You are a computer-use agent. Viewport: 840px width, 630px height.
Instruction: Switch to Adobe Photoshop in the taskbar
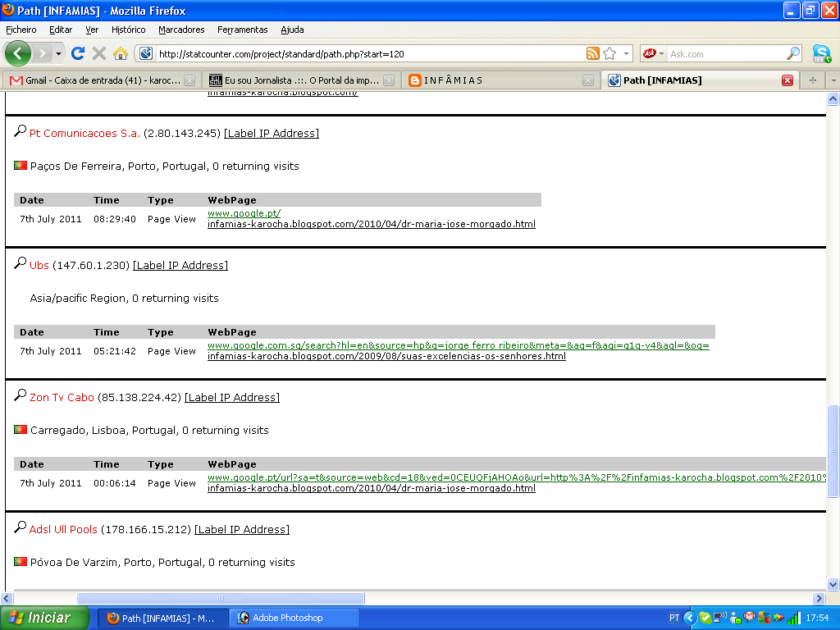click(x=294, y=618)
